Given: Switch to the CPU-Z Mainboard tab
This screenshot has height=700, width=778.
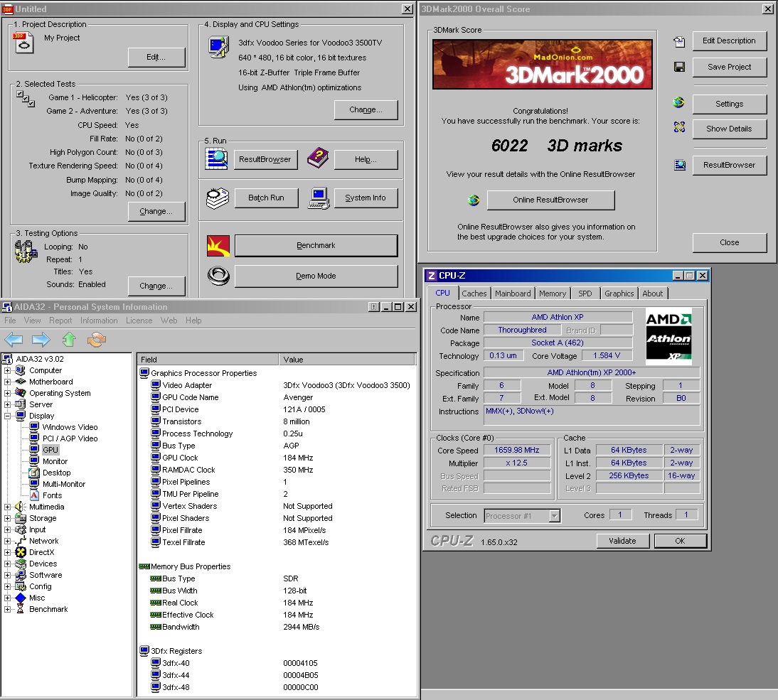Looking at the screenshot, I should [x=513, y=294].
